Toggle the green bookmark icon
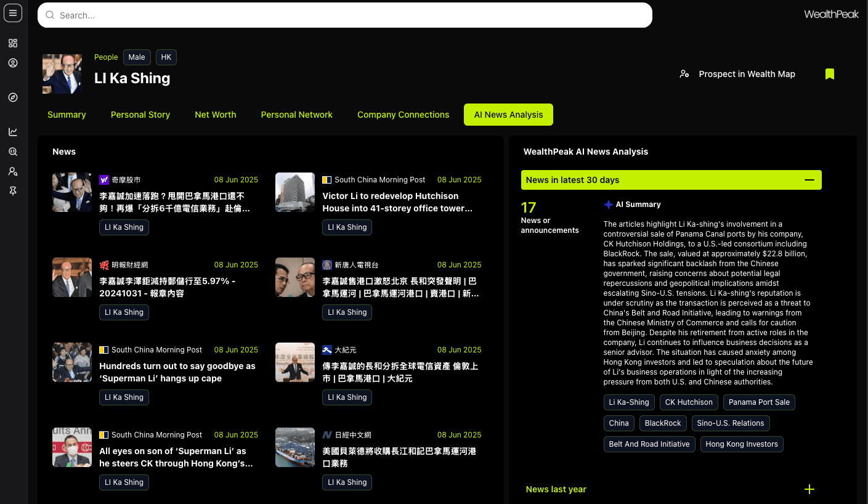Image resolution: width=868 pixels, height=504 pixels. click(830, 74)
